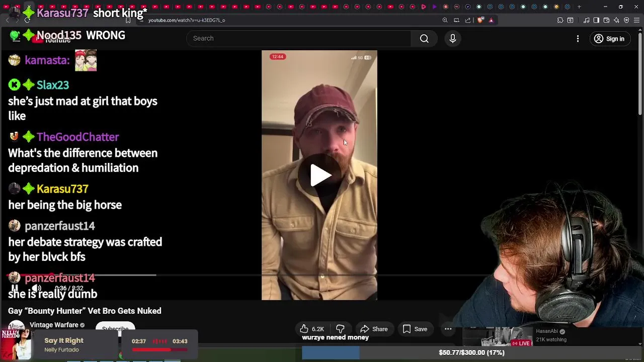Open a new tab with the plus button

pyautogui.click(x=579, y=7)
